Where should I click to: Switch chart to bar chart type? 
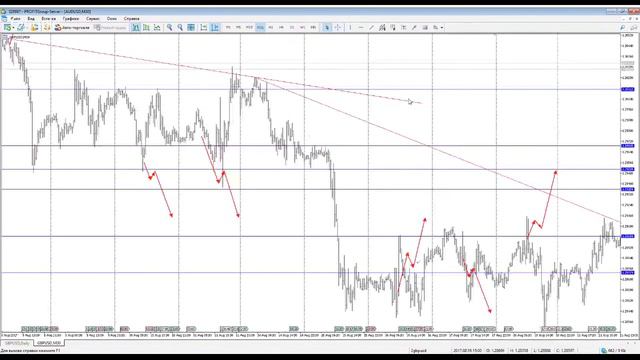tap(136, 27)
